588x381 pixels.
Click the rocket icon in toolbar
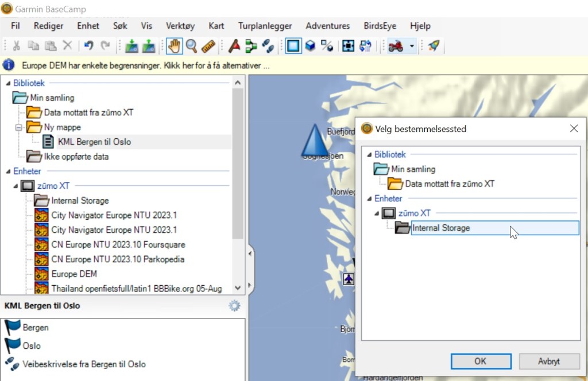coord(434,46)
